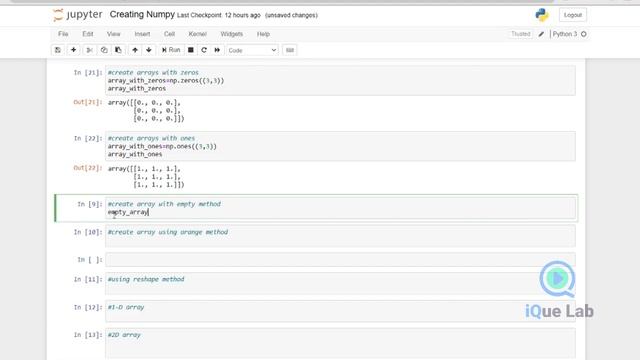640x360 pixels.
Task: Select the arange method code cell
Action: [340, 236]
